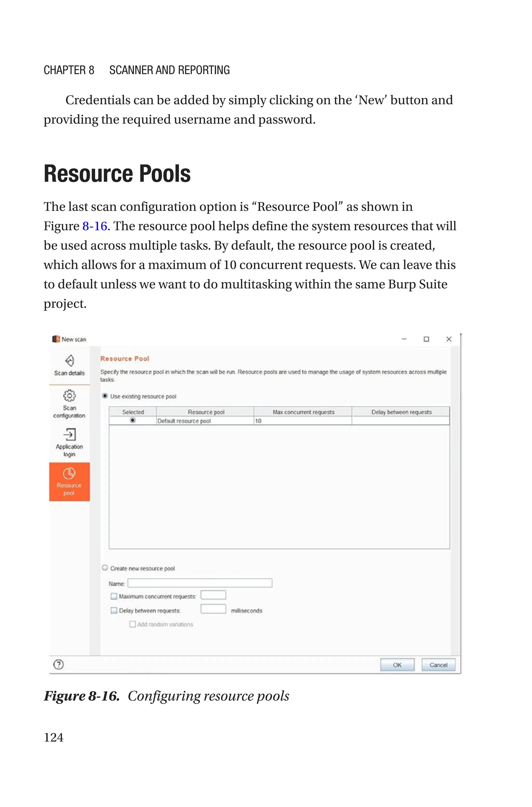
Task: Click the Resource Pool orange dialog title
Action: pos(125,358)
